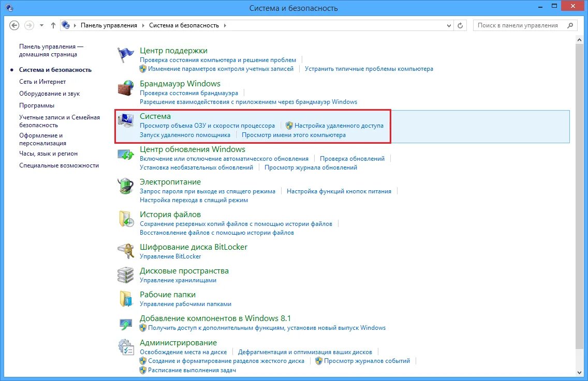Open the Электропитание heading
The width and height of the screenshot is (588, 381).
[x=170, y=181]
